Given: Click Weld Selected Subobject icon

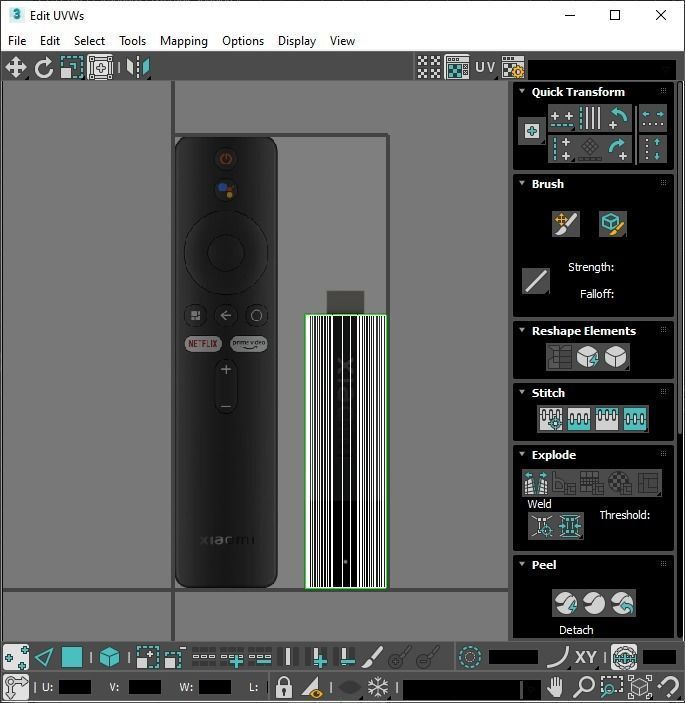Looking at the screenshot, I should point(570,525).
